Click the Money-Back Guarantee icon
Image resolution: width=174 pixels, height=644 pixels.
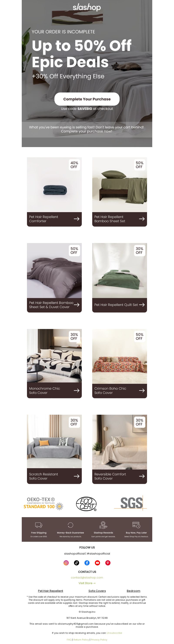(x=70, y=525)
